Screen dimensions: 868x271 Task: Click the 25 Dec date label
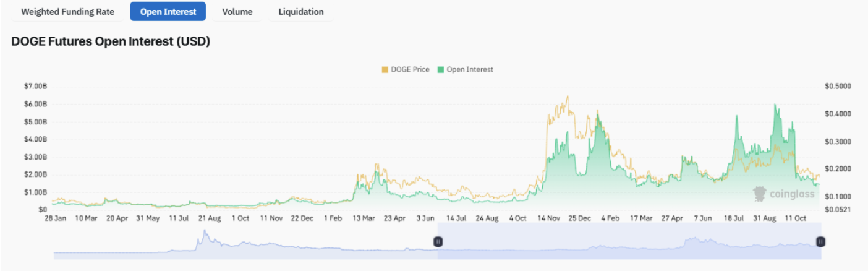(580, 218)
